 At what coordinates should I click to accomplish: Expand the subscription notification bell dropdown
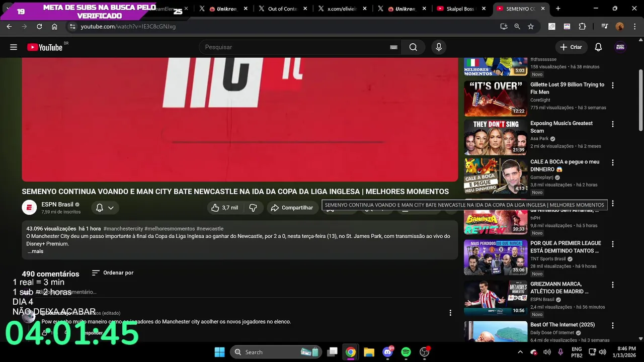tap(105, 208)
